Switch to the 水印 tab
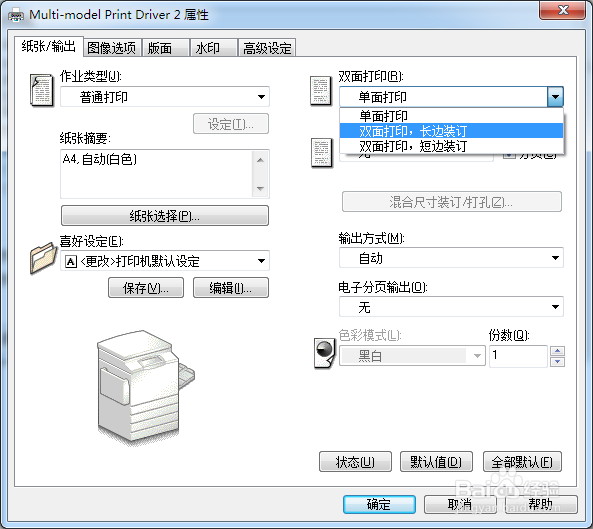 click(x=214, y=48)
